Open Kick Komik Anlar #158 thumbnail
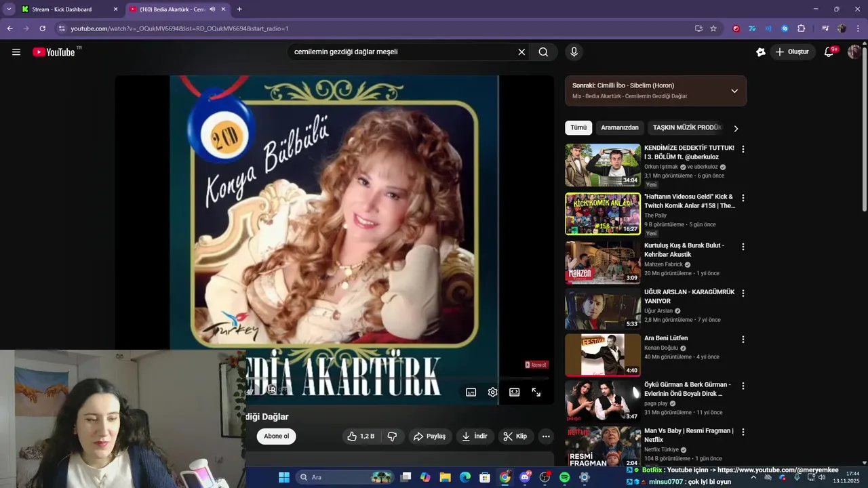Screen dimensions: 868x488 603,214
